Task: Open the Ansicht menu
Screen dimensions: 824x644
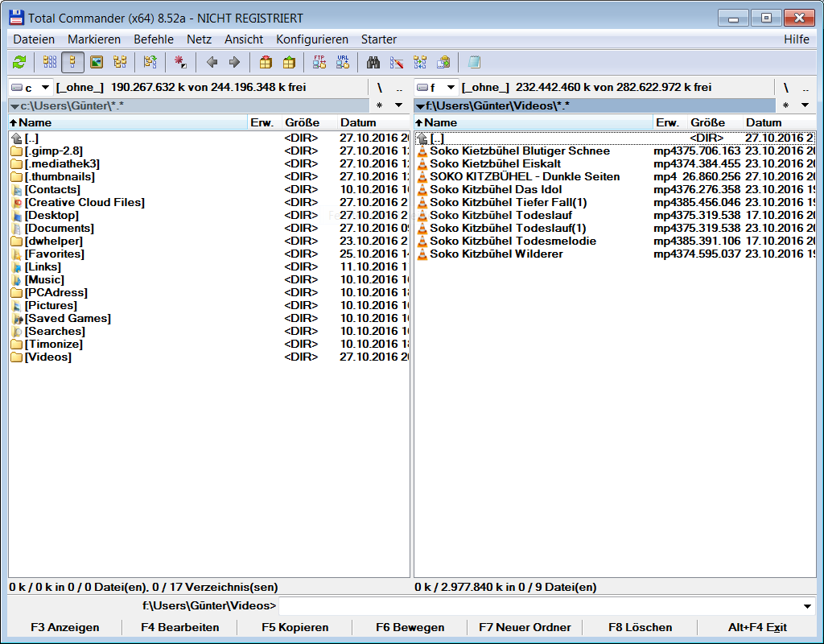Action: point(244,39)
